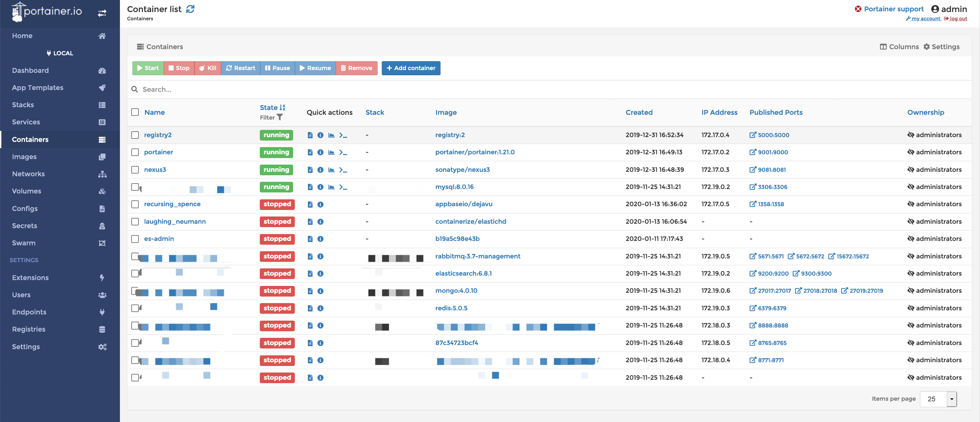980x422 pixels.
Task: Open logs icon for the registry2 container
Action: [310, 135]
